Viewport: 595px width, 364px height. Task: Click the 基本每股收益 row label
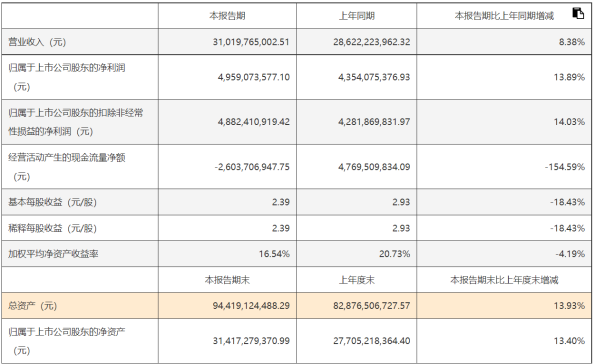(x=52, y=202)
